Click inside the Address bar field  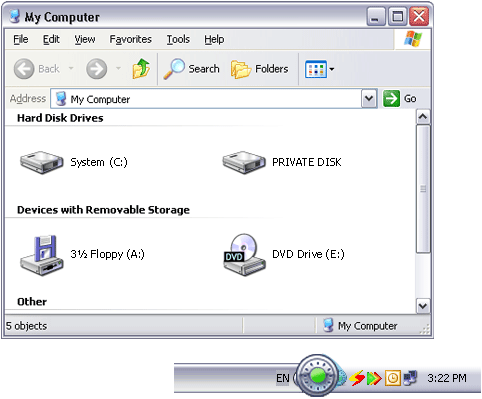click(213, 99)
